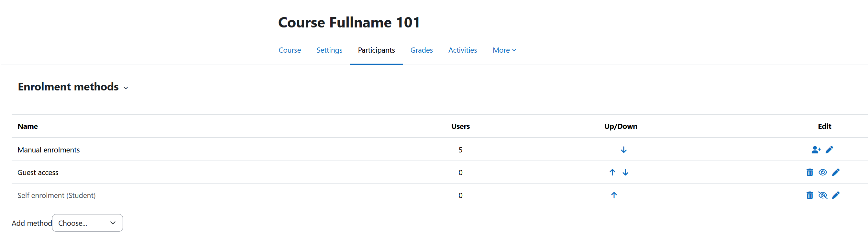Click the Up/Down column header
This screenshot has width=868, height=239.
pyautogui.click(x=620, y=126)
